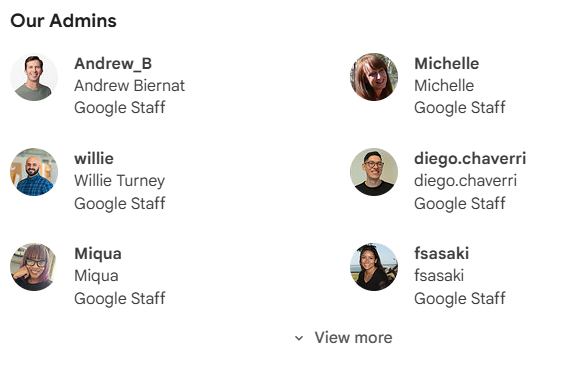Viewport: 571px width, 368px height.
Task: Open the willie username link
Action: click(94, 159)
